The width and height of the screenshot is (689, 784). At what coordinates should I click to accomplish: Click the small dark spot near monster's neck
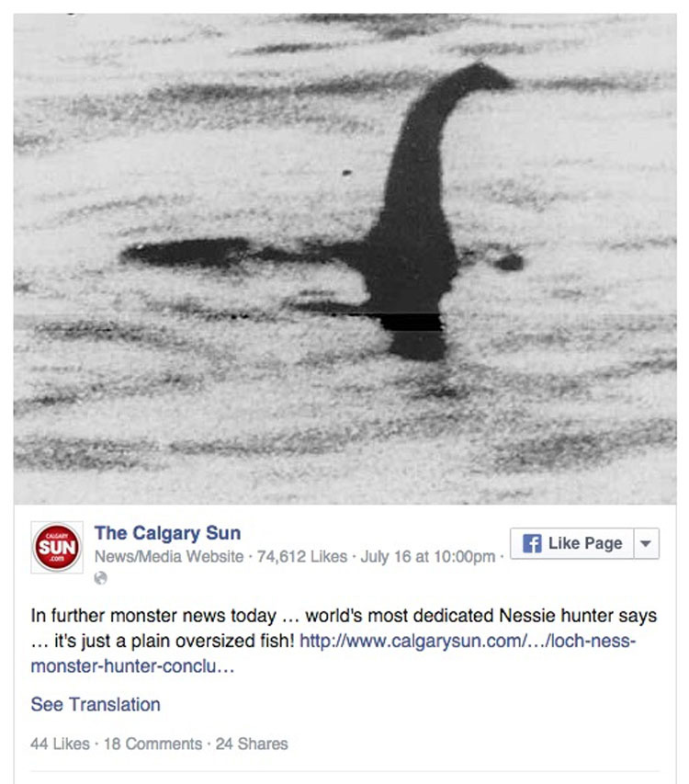click(346, 173)
